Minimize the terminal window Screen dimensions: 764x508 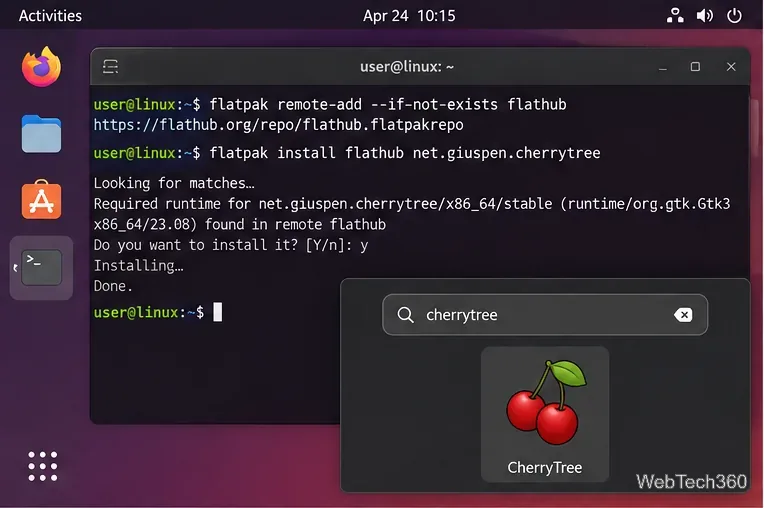[x=663, y=67]
